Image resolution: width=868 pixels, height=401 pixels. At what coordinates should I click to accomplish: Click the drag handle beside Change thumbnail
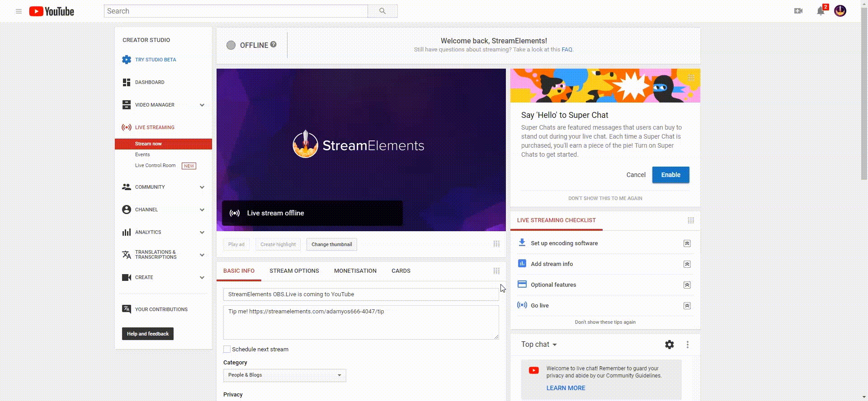tap(496, 244)
